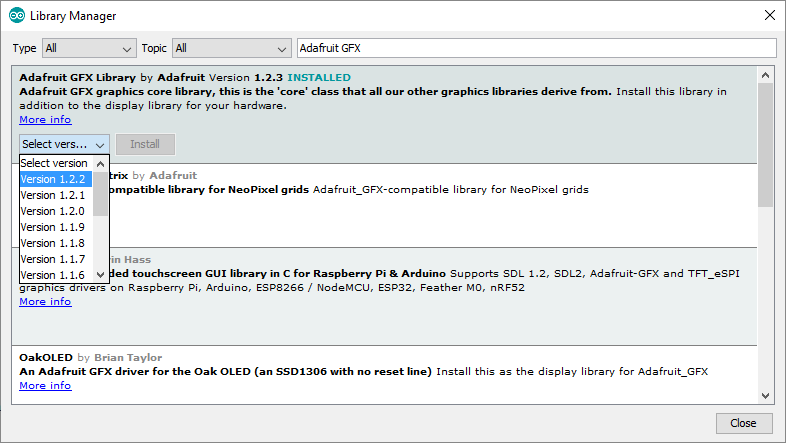
Task: Click the library list scrollbar thumb
Action: click(765, 145)
